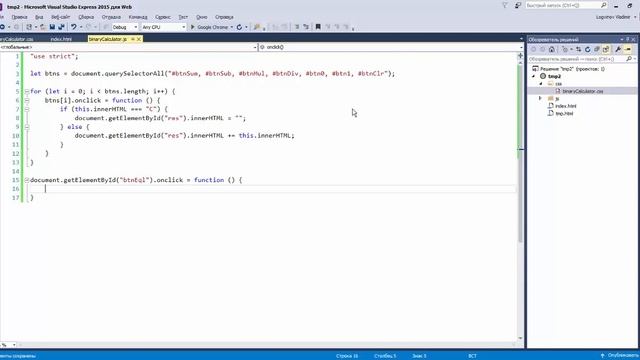This screenshot has height=360, width=640.
Task: Open the Веб-сайт menu
Action: 60,17
